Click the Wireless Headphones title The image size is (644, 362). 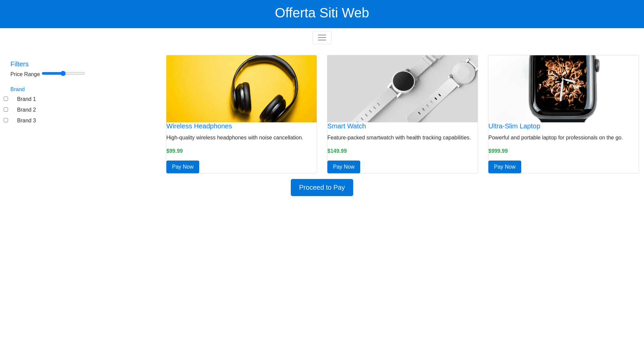coord(199,126)
